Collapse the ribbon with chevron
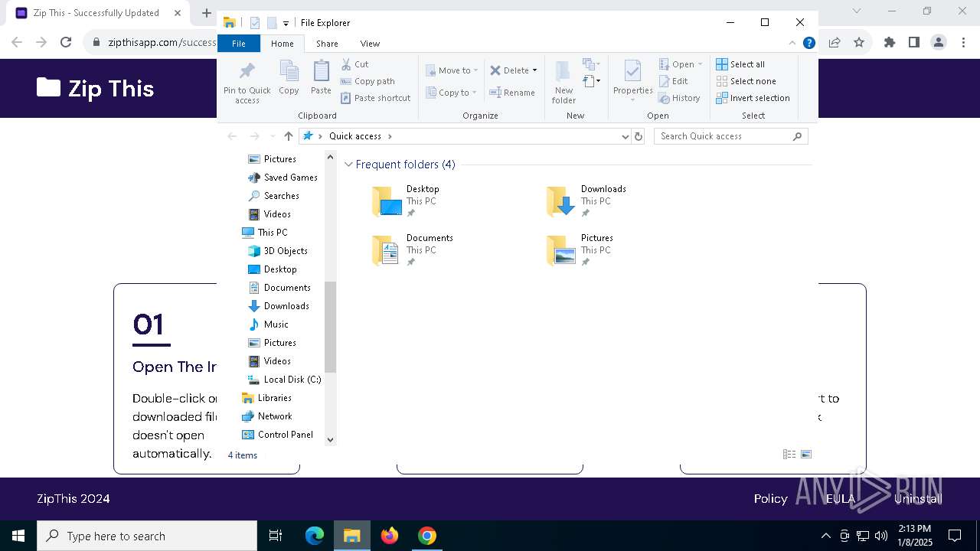 (x=792, y=43)
